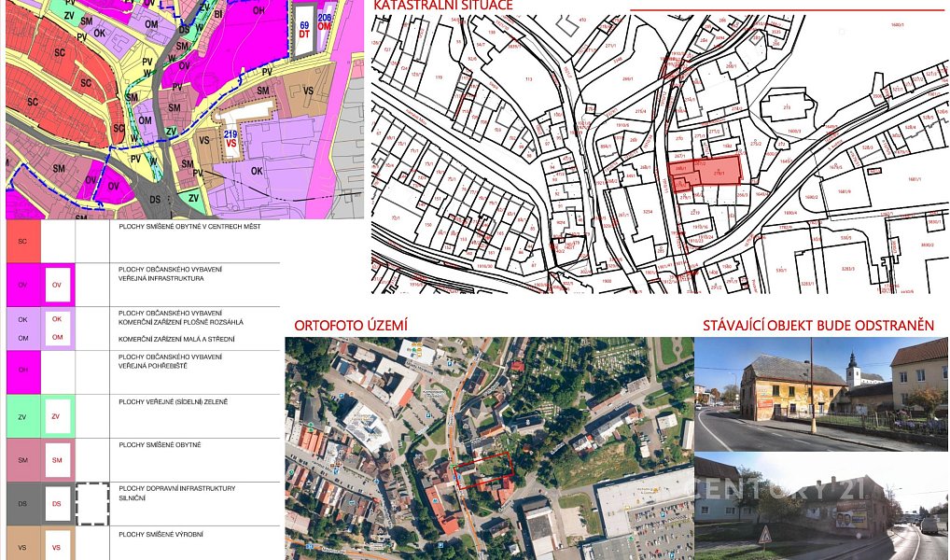Screen dimensions: 950x560
Task: Click parcel "119" on cadastral map
Action: [x=439, y=77]
